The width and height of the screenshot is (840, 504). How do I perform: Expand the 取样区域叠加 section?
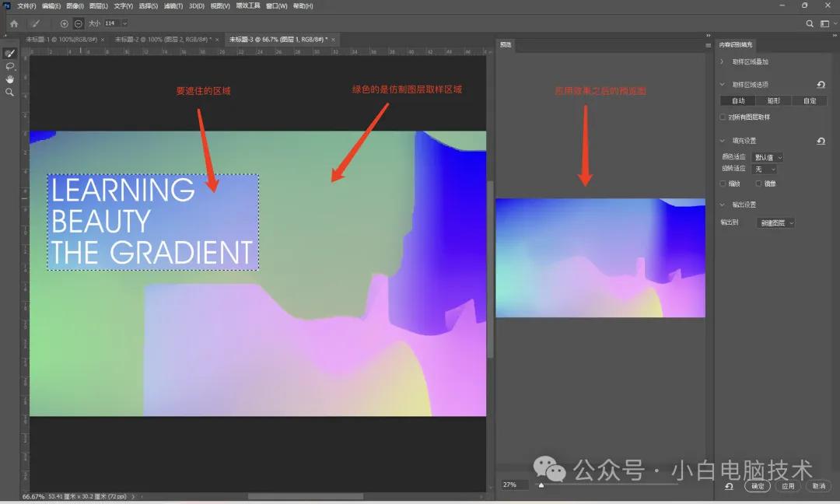pos(723,61)
